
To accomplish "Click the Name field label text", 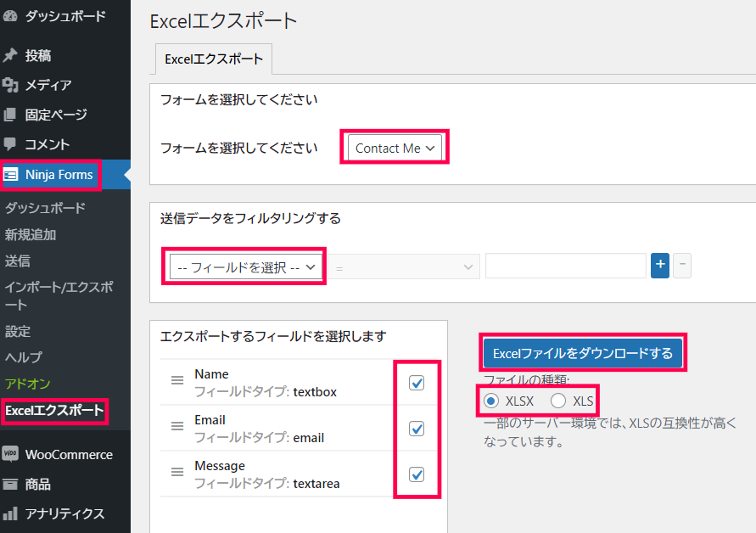I will (211, 373).
